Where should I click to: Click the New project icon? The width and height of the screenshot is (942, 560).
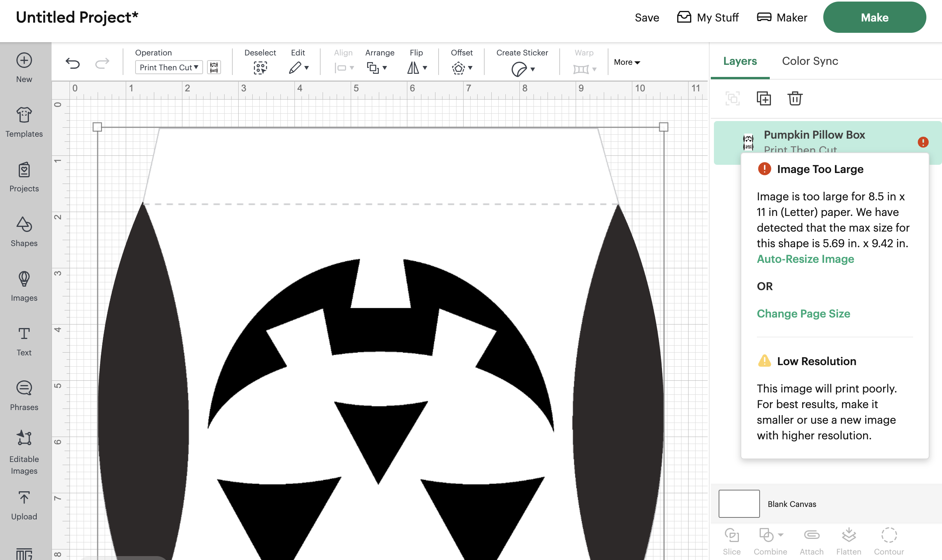click(x=24, y=61)
